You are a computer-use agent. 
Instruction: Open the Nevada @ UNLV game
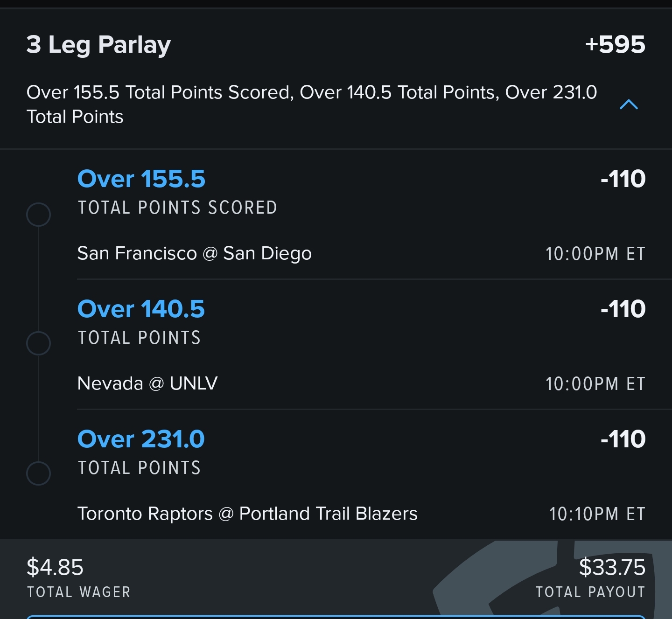pos(147,383)
